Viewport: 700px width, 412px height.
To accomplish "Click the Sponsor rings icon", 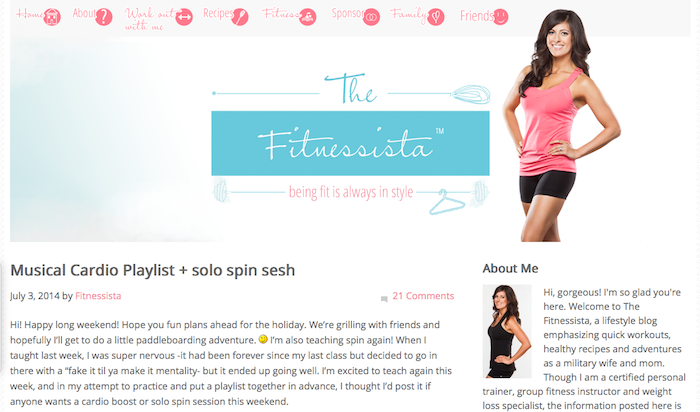I will pyautogui.click(x=371, y=17).
